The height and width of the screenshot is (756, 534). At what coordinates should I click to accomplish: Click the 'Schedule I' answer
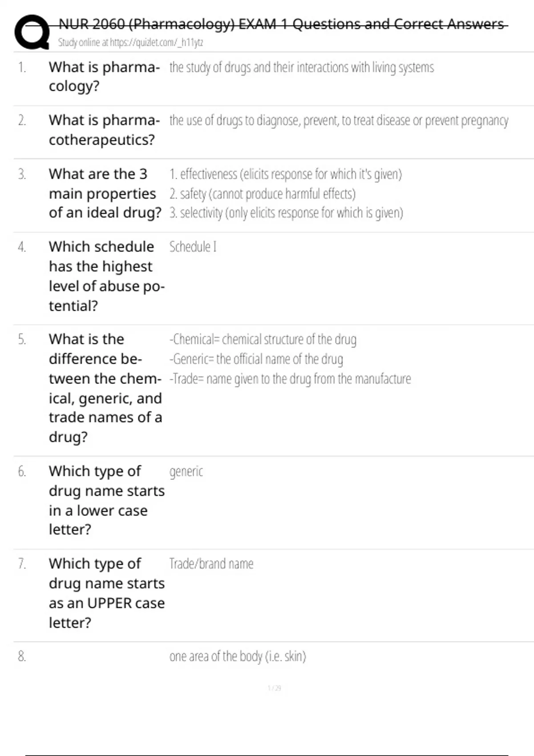(x=193, y=247)
